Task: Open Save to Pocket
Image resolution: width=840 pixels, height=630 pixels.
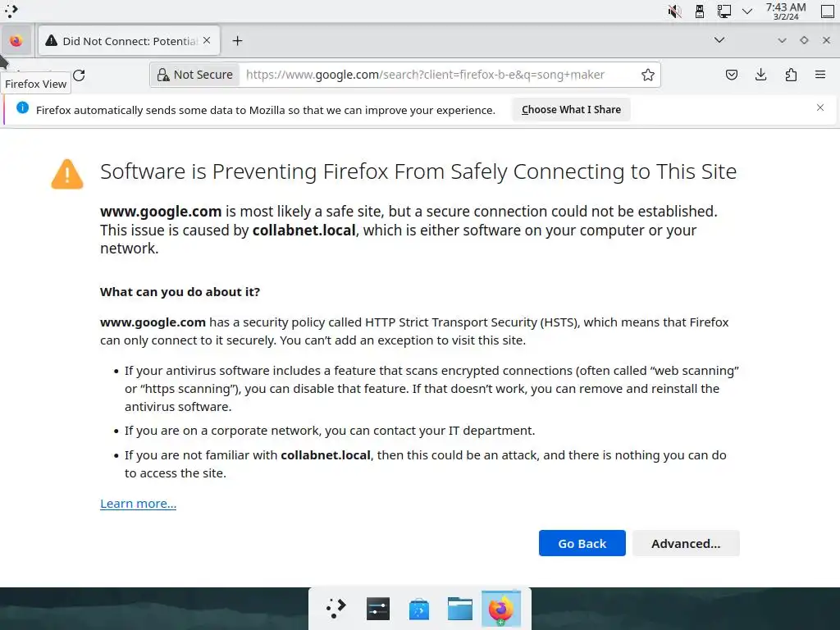Action: click(x=731, y=75)
